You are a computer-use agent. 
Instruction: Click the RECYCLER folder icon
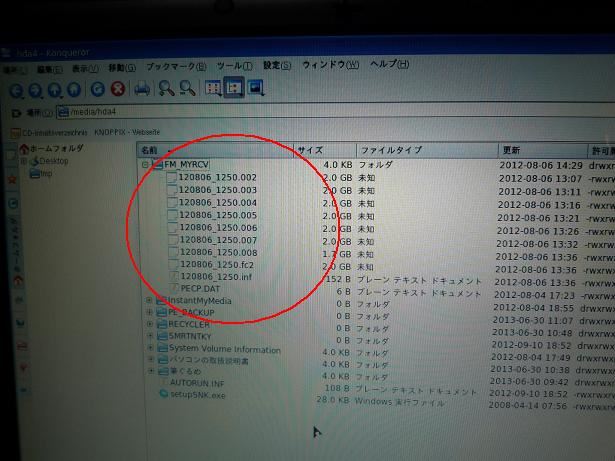click(x=162, y=324)
